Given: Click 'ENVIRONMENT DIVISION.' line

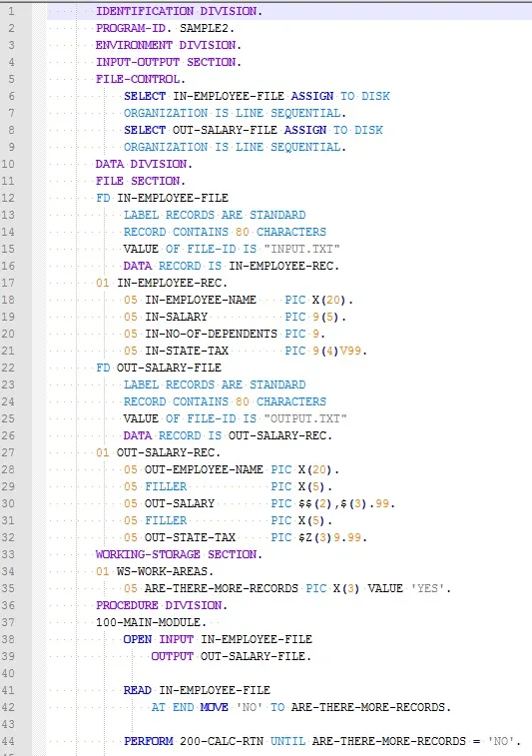Looking at the screenshot, I should [168, 45].
